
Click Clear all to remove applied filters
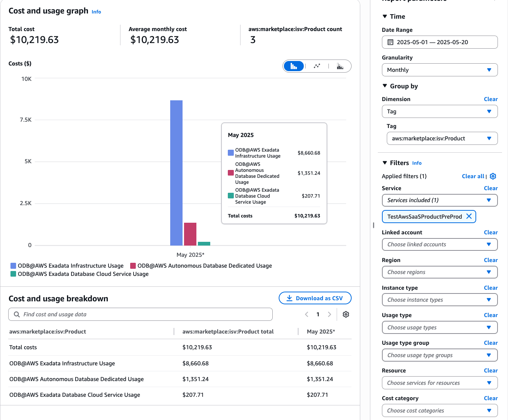(473, 176)
